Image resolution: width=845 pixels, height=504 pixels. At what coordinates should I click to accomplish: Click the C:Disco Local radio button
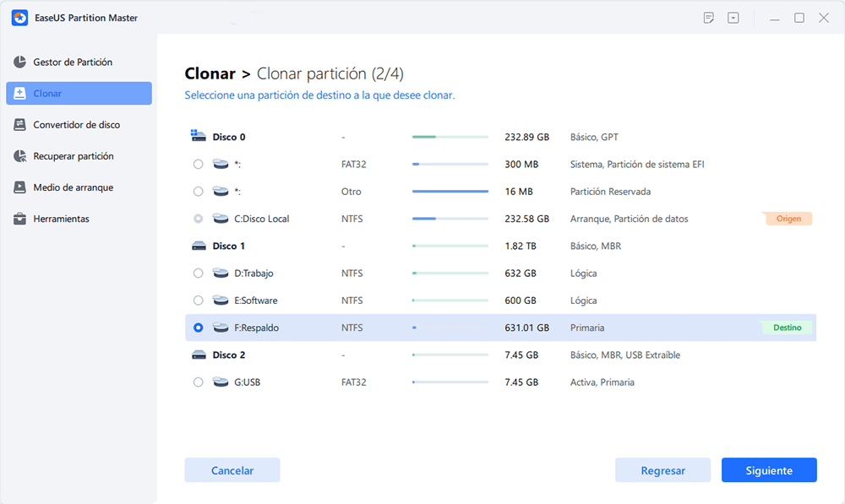[x=199, y=219]
